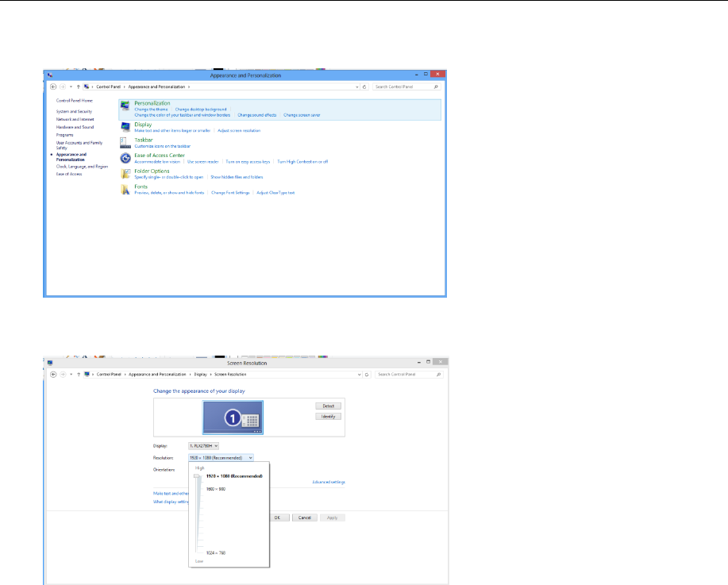Click Turn on easy access keys link
The width and height of the screenshot is (728, 585).
coord(248,162)
